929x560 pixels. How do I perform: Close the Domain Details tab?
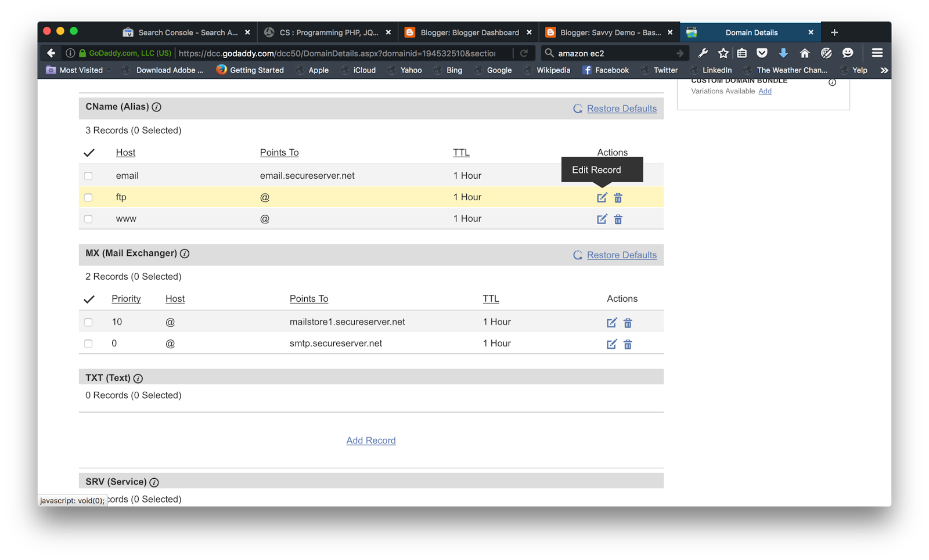click(x=811, y=32)
